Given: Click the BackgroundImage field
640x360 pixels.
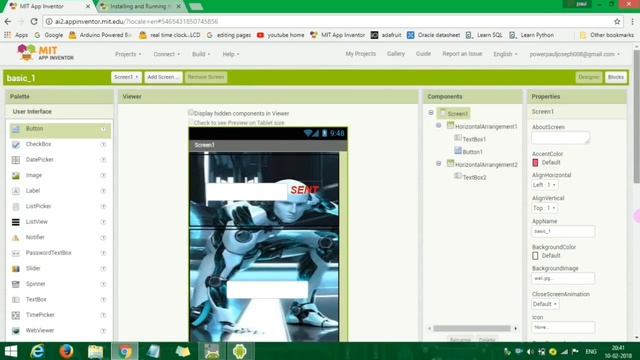Looking at the screenshot, I should click(563, 278).
